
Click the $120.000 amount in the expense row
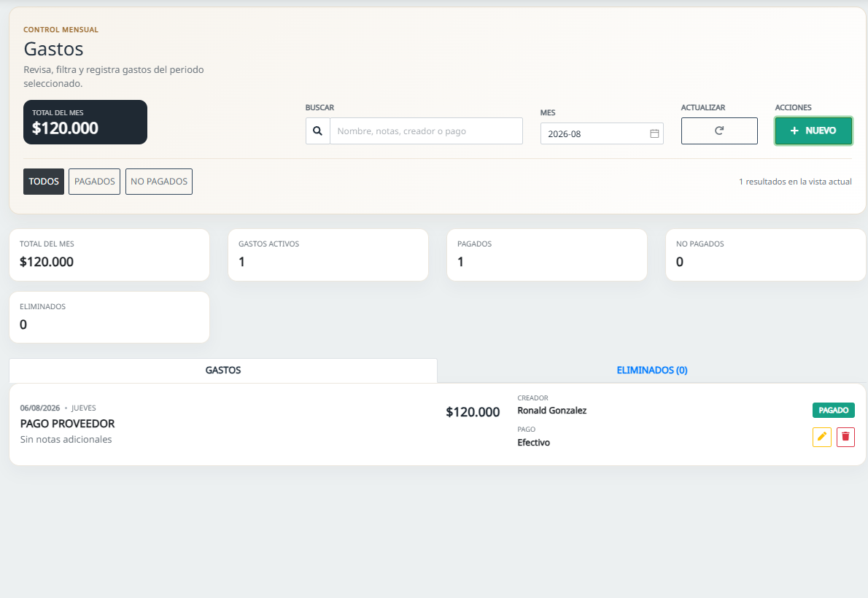pyautogui.click(x=473, y=412)
